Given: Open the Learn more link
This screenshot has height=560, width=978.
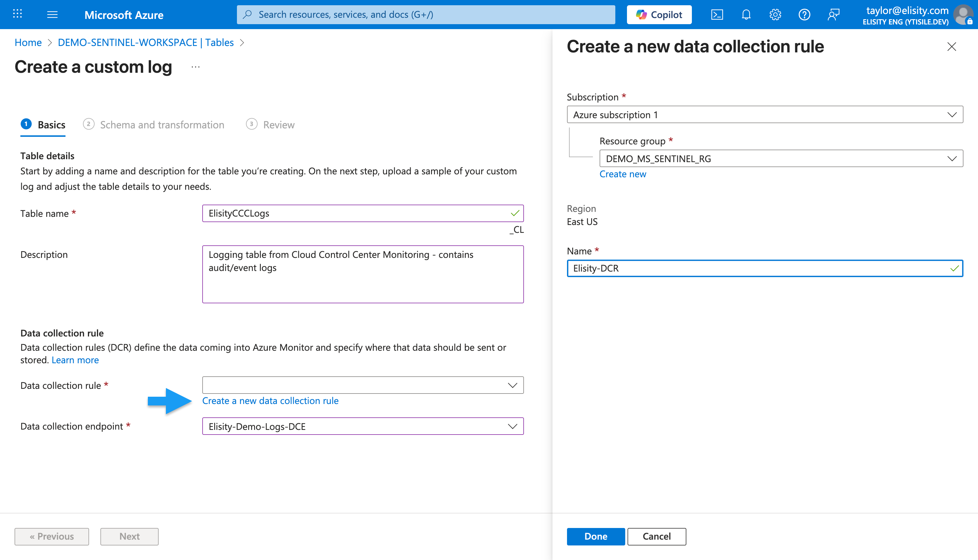Looking at the screenshot, I should (x=75, y=360).
